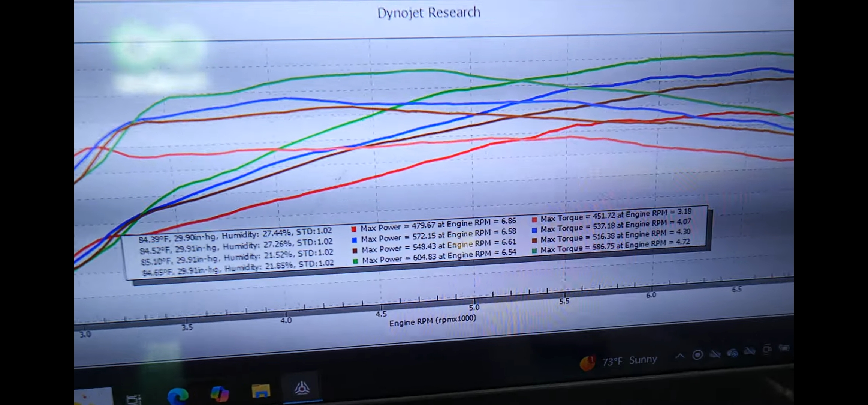Click the 4.0 tick label on the RPM axis

[286, 321]
